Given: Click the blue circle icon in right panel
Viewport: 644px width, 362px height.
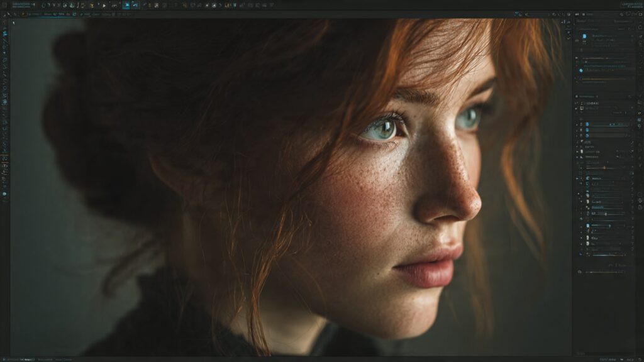Looking at the screenshot, I should point(580,70).
